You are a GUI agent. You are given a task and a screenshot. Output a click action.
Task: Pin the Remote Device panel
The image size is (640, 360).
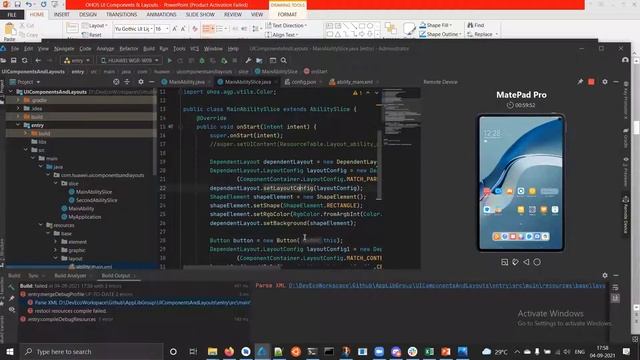coord(580,82)
